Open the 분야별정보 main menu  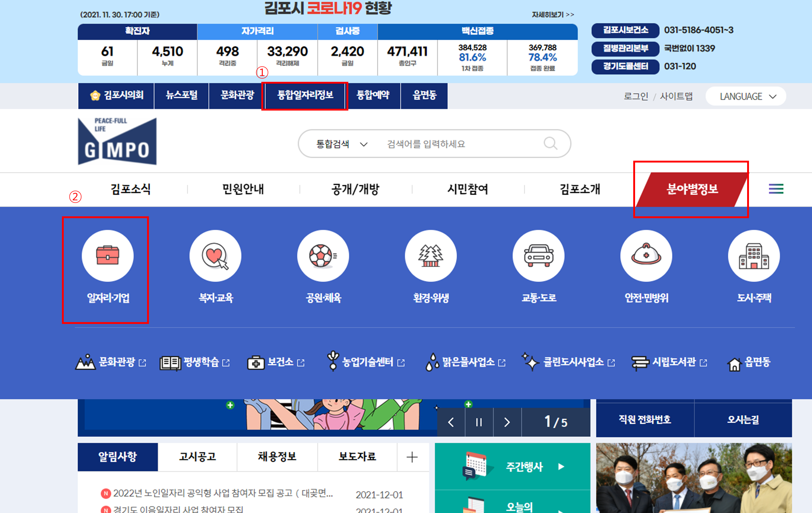692,189
